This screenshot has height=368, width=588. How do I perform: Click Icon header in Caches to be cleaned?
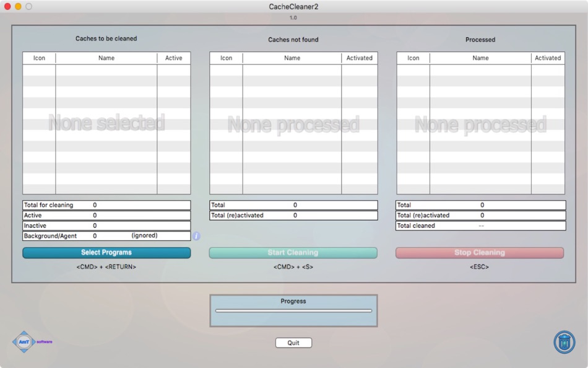click(39, 58)
